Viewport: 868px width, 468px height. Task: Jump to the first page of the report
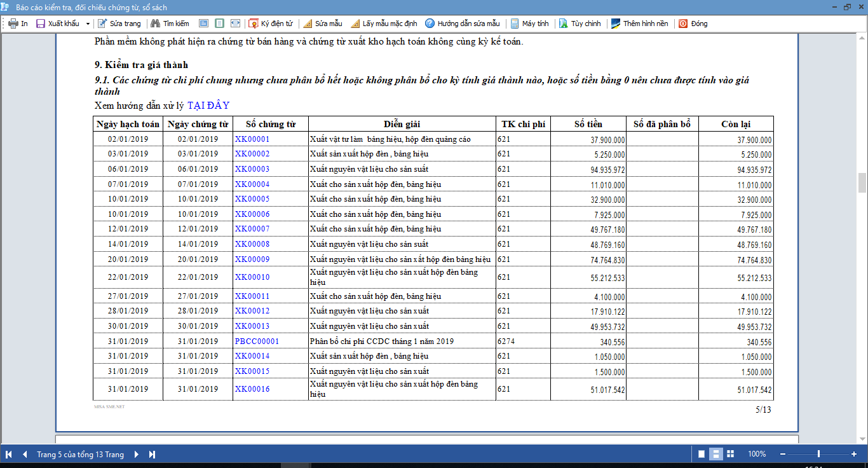pos(9,455)
